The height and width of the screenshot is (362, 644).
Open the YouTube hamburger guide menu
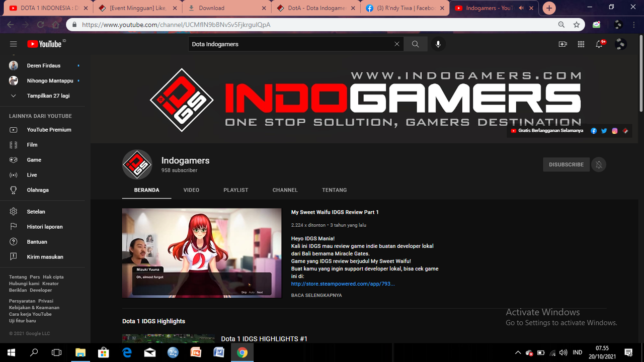[14, 44]
